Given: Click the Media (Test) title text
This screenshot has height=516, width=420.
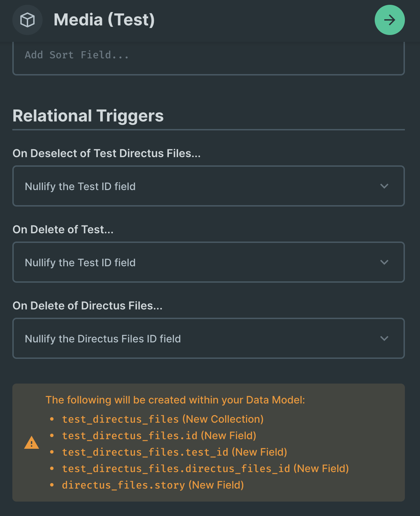Looking at the screenshot, I should coord(104,20).
